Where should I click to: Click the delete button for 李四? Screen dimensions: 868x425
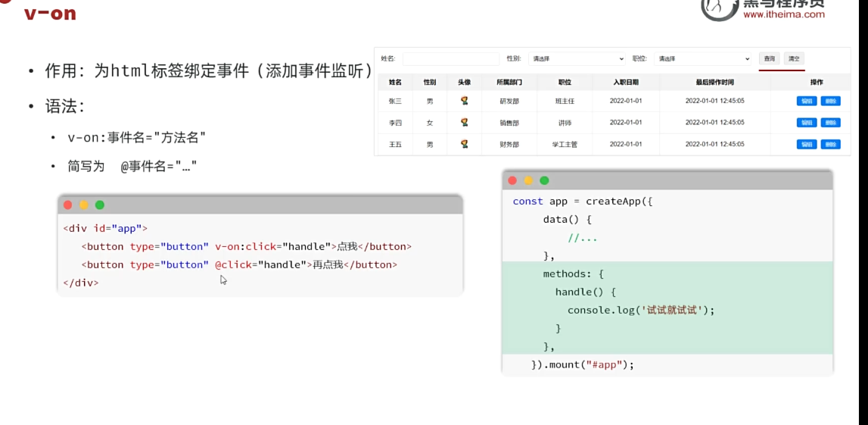pyautogui.click(x=830, y=123)
